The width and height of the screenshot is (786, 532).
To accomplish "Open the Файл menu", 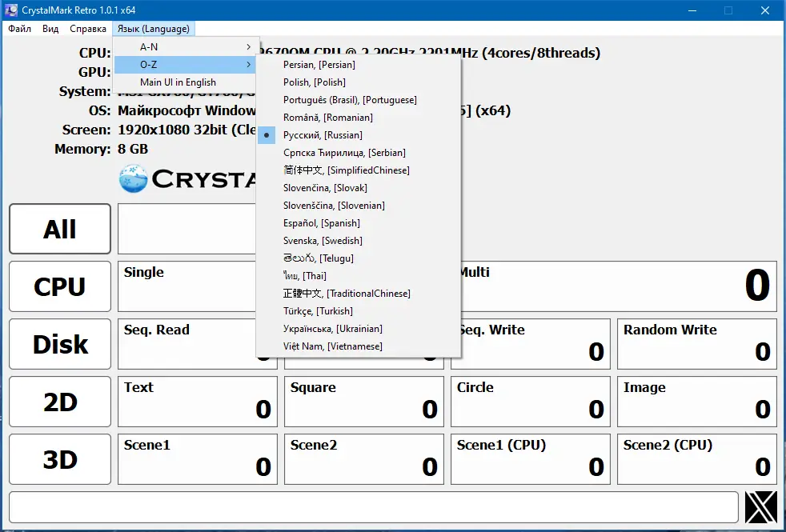I will [x=19, y=29].
